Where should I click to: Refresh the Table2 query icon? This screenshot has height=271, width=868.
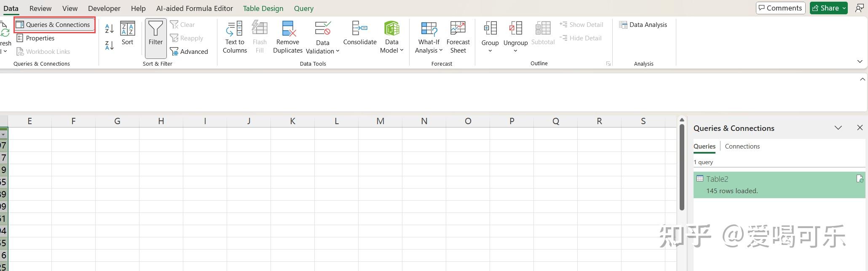pyautogui.click(x=860, y=179)
